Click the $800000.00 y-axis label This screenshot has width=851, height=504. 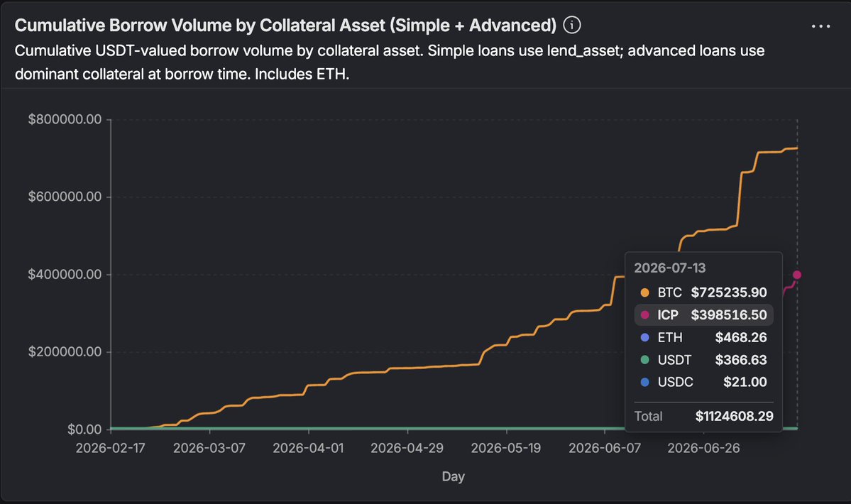pos(65,119)
